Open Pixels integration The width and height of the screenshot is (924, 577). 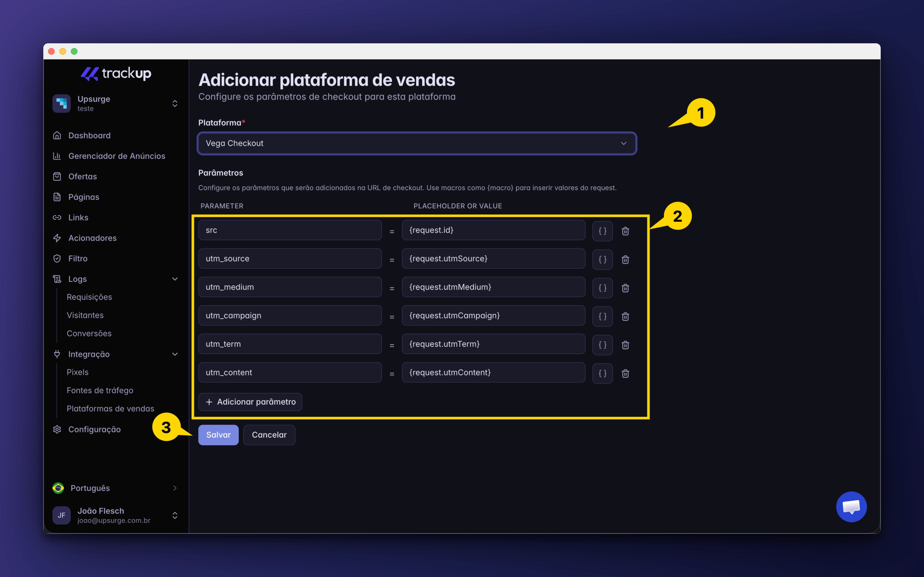pyautogui.click(x=77, y=372)
